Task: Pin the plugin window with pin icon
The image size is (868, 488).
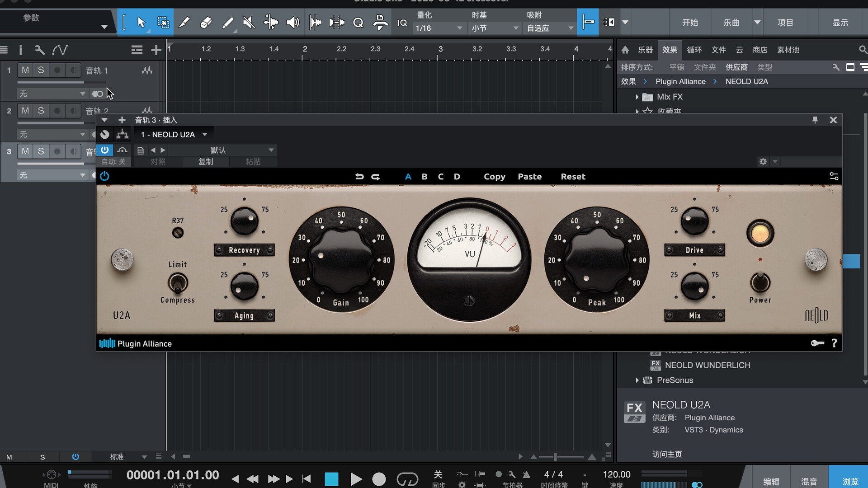Action: [815, 120]
